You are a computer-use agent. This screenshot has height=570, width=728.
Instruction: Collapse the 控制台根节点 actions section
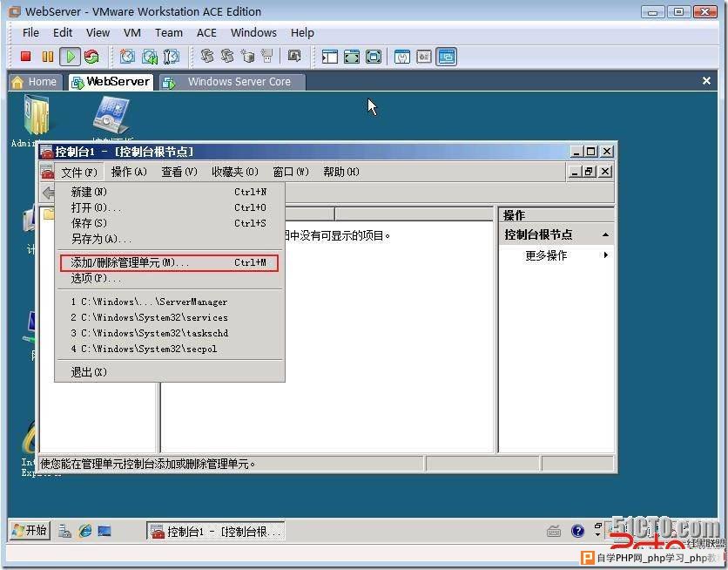pyautogui.click(x=605, y=234)
